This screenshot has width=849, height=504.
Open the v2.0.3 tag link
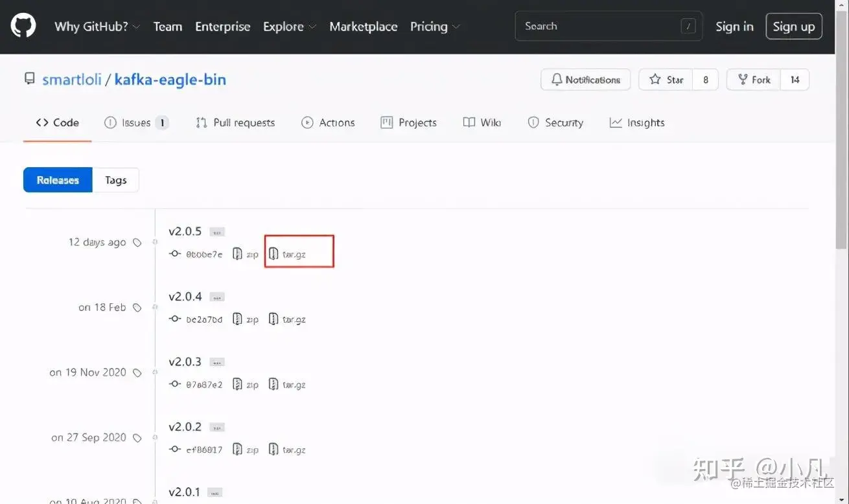pyautogui.click(x=185, y=361)
